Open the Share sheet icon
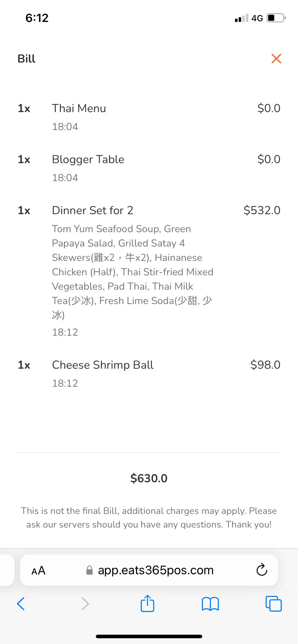This screenshot has height=644, width=298. [x=147, y=603]
